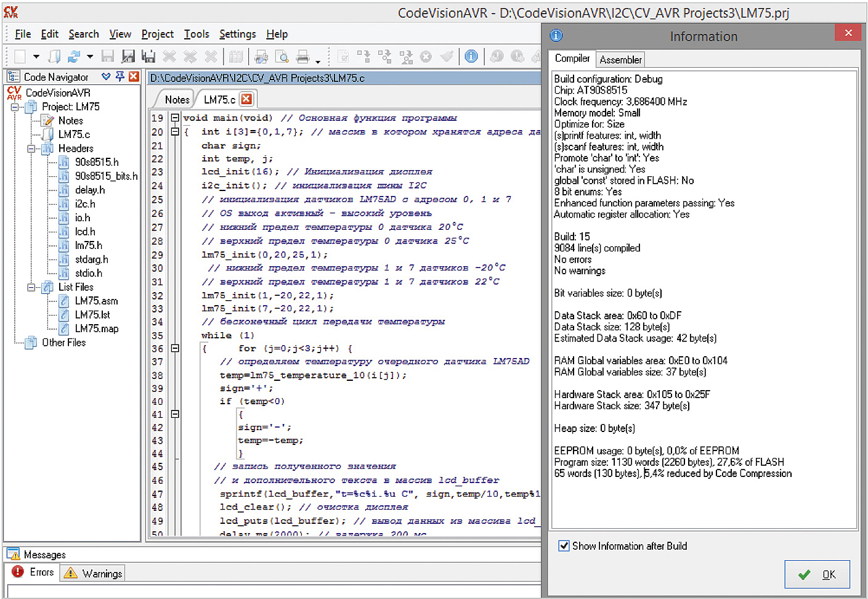868x599 pixels.
Task: Open the Search menu
Action: tap(84, 34)
